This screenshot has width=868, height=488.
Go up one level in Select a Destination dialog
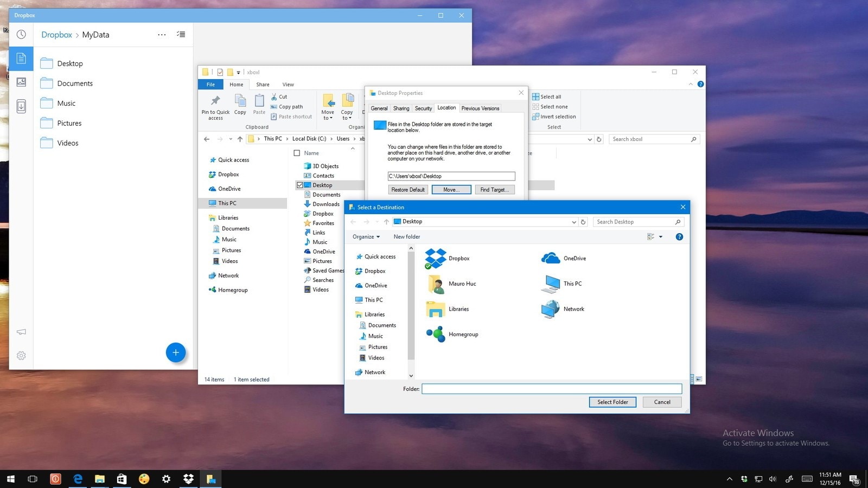pos(386,222)
